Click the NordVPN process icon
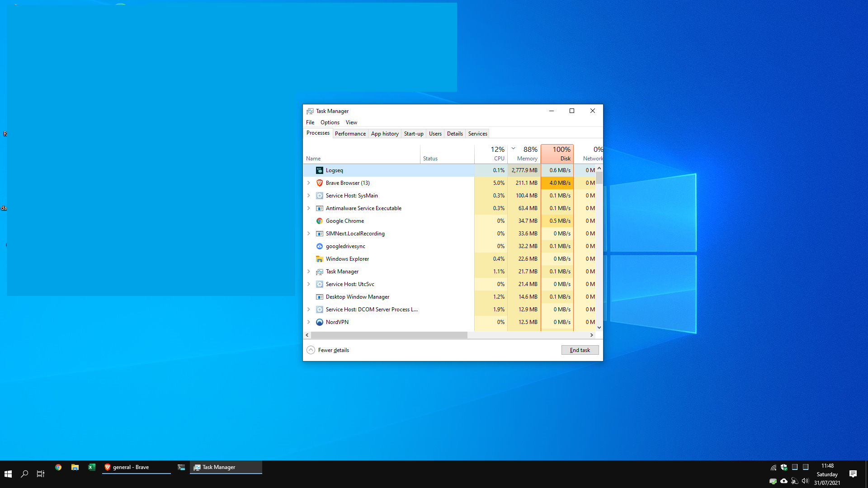Screen dimensions: 868x488 click(x=320, y=322)
